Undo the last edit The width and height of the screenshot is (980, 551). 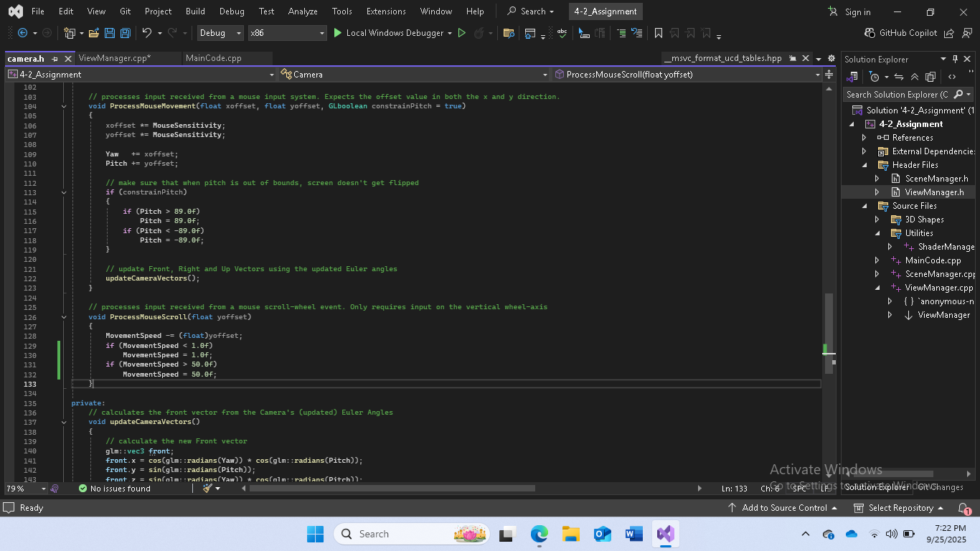(147, 33)
